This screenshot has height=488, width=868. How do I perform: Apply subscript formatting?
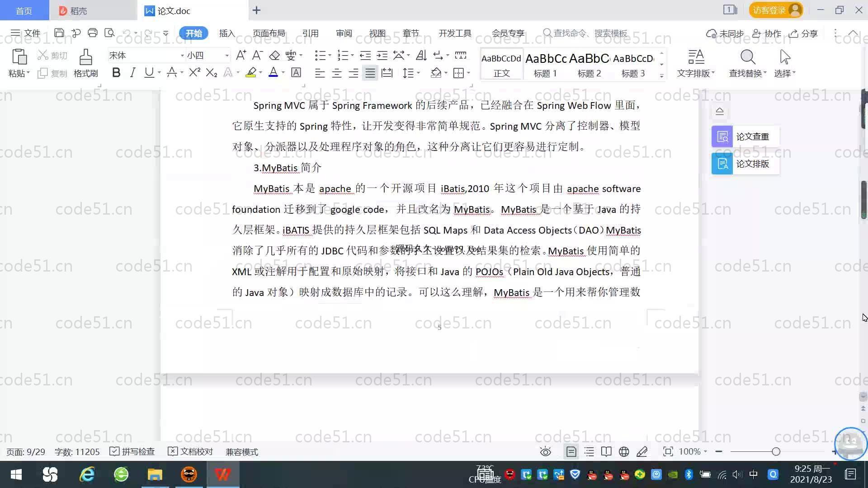coord(212,72)
